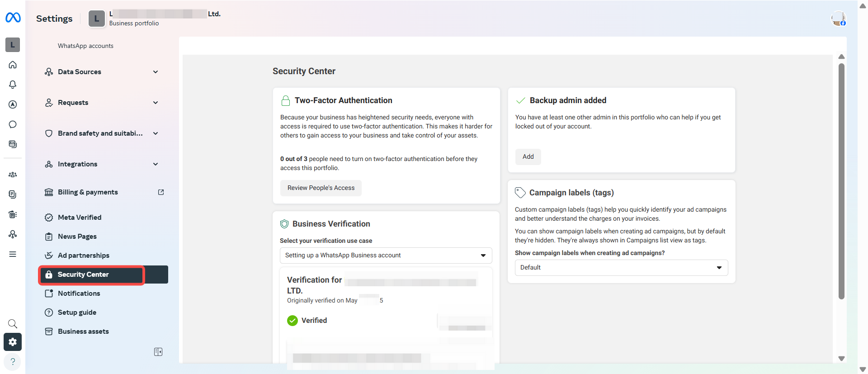
Task: Click the search magnifier in left rail
Action: 13,324
